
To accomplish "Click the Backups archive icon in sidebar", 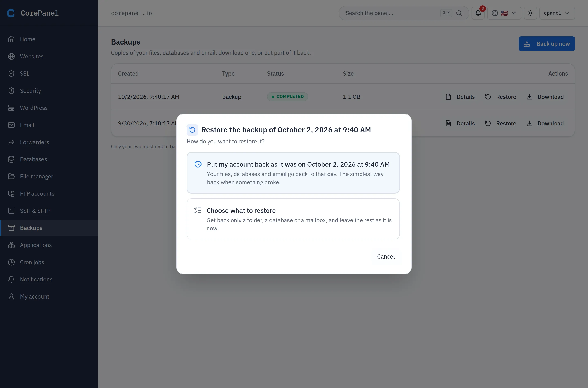I will (11, 228).
